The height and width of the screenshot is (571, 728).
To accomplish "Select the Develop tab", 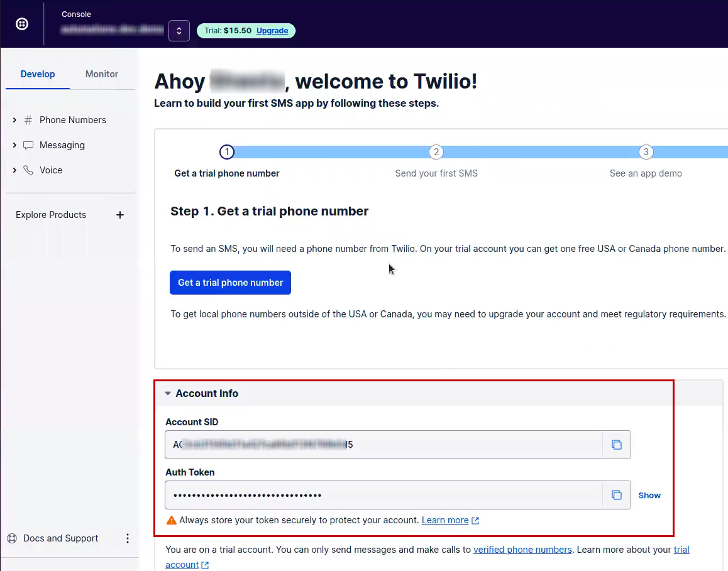I will click(38, 74).
